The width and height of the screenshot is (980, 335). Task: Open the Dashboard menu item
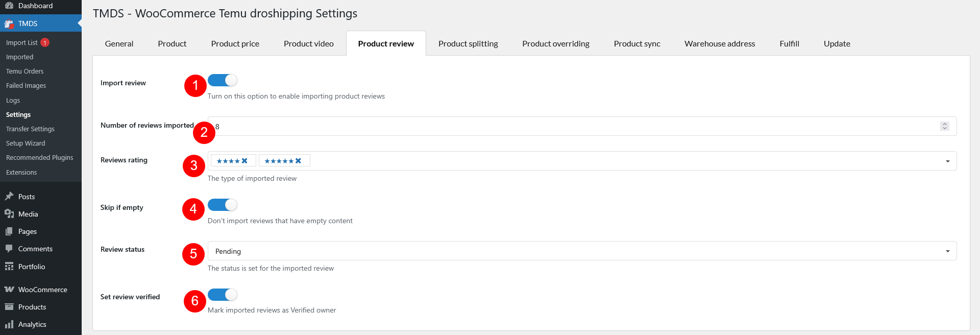41,6
